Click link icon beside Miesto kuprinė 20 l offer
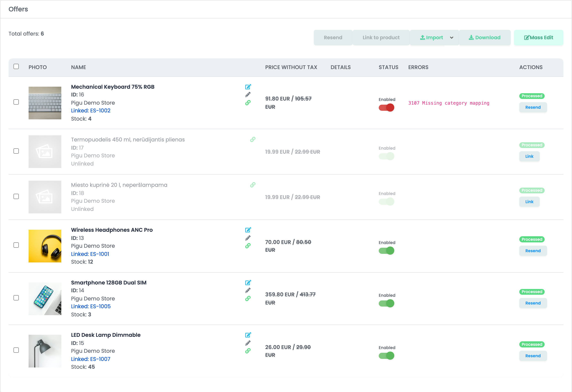Viewport: 572px width, 392px height. [x=253, y=185]
